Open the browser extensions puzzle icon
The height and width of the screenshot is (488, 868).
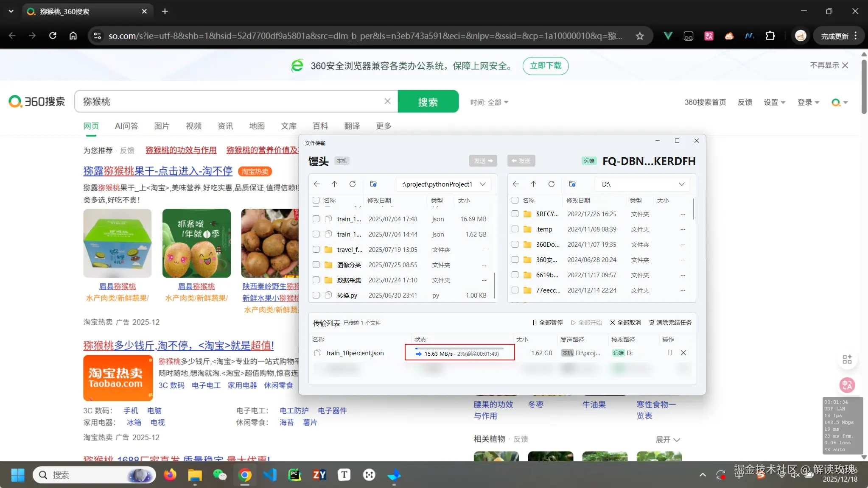[x=770, y=36]
